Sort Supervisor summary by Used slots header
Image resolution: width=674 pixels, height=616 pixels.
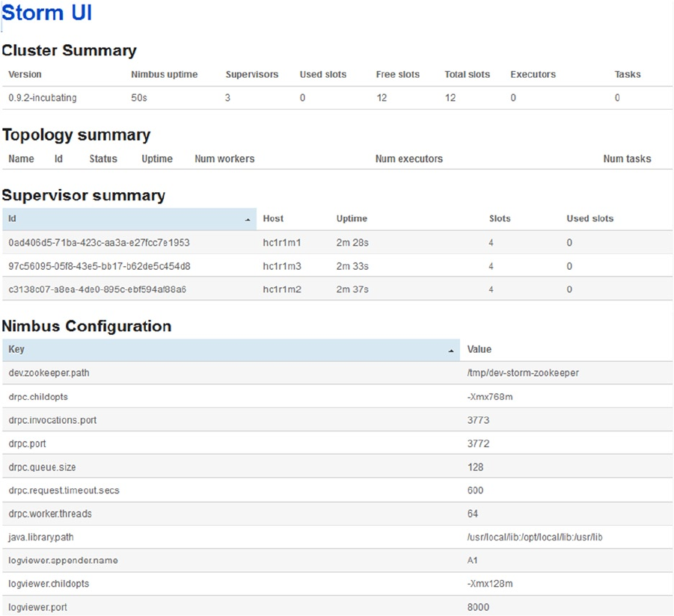[589, 219]
